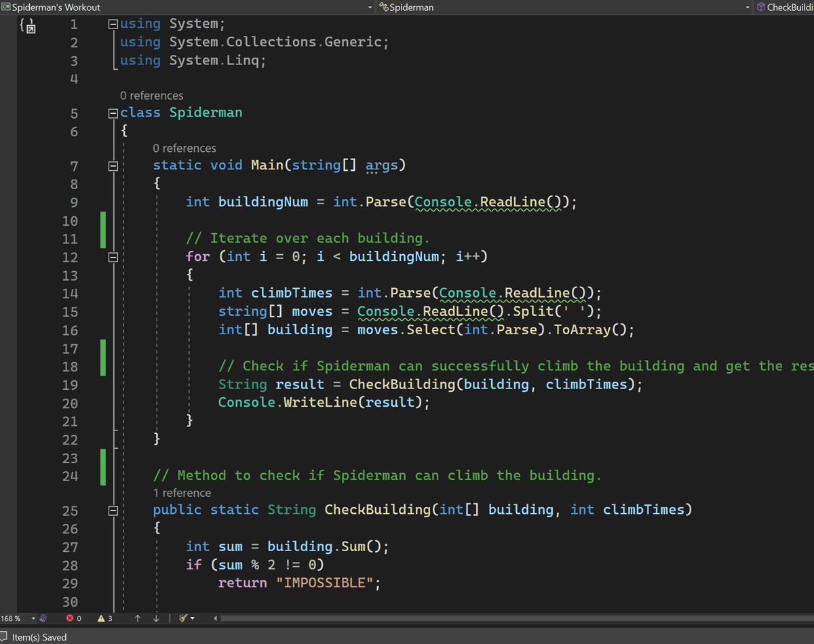Collapse the CheckBuilding method block
The height and width of the screenshot is (644, 814).
pyautogui.click(x=113, y=510)
